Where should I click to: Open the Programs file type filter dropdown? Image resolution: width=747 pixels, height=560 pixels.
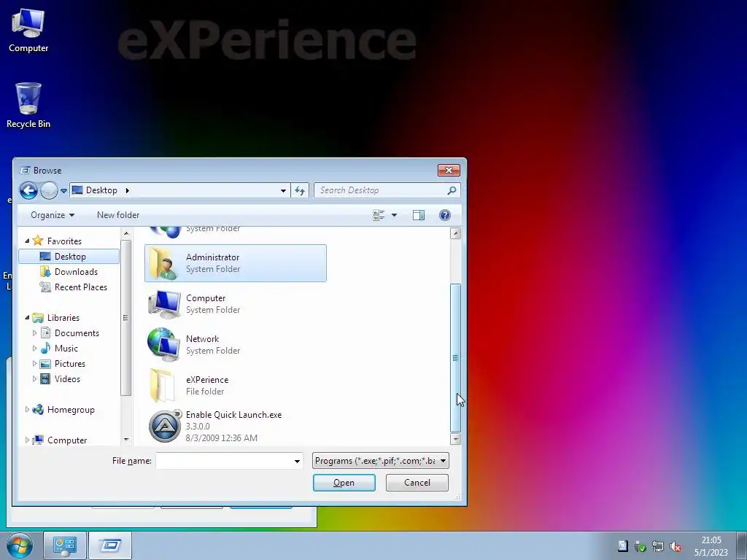click(381, 461)
